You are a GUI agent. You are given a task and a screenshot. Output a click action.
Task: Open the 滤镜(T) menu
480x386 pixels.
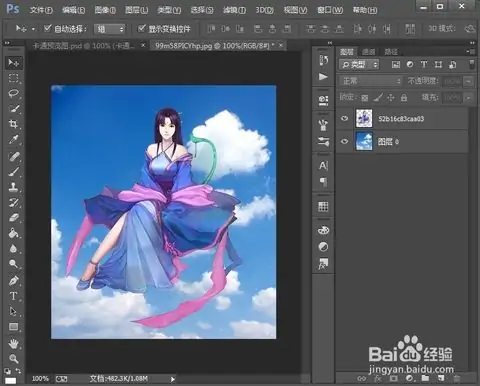point(234,10)
